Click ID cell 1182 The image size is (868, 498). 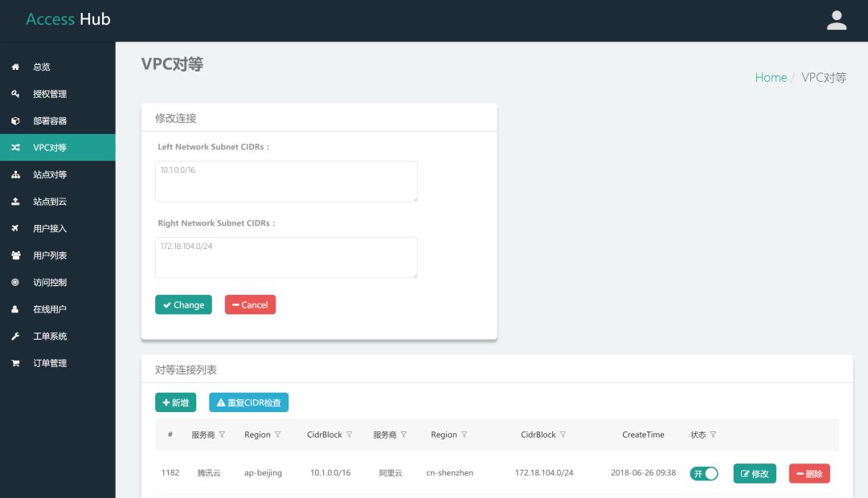click(x=170, y=473)
